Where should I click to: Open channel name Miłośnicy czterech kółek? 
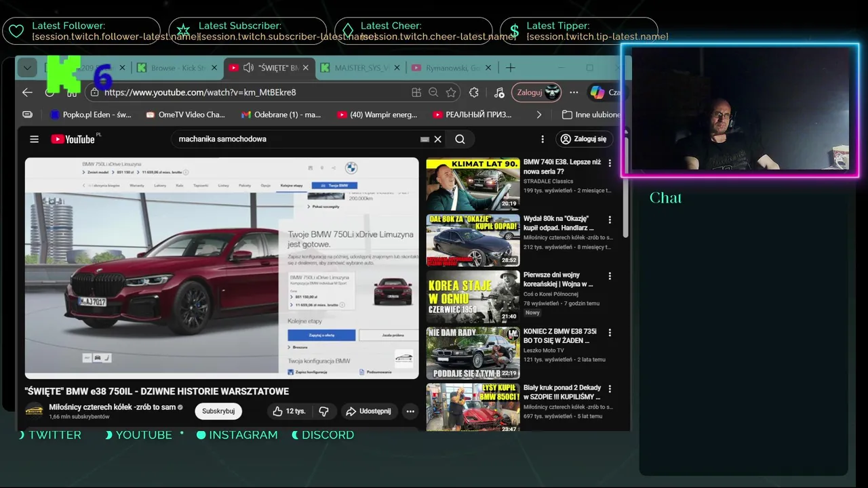(x=113, y=407)
